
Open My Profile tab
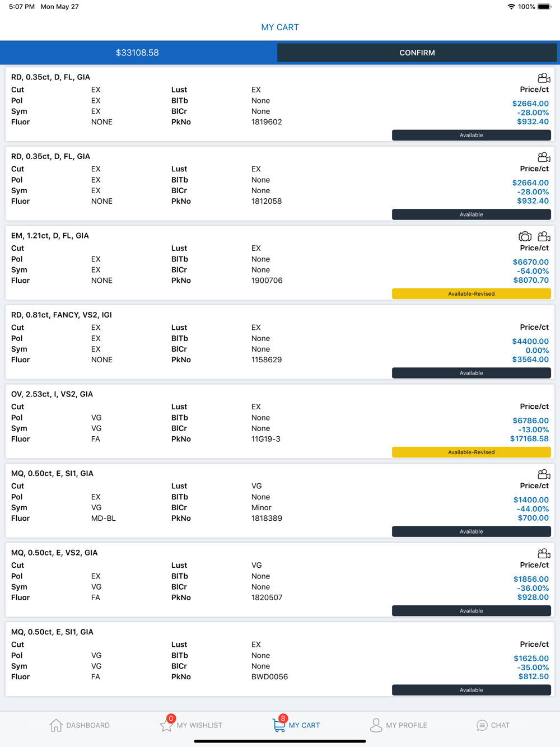click(x=398, y=725)
